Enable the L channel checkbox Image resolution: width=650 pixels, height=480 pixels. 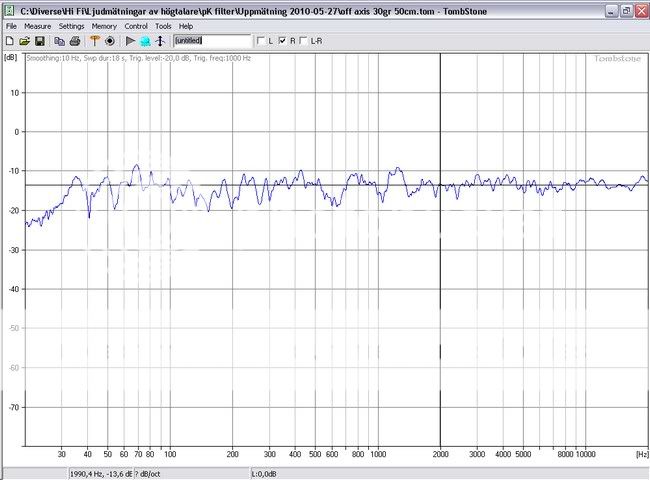tap(261, 41)
